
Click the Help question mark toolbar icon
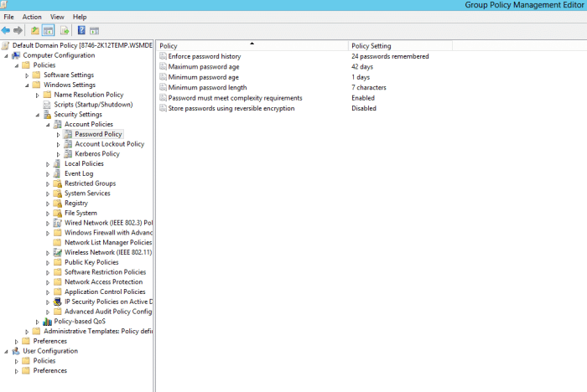81,31
